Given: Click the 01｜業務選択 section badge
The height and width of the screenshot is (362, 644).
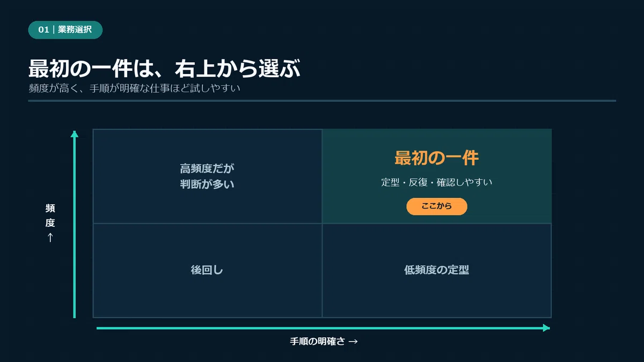Looking at the screenshot, I should point(65,30).
